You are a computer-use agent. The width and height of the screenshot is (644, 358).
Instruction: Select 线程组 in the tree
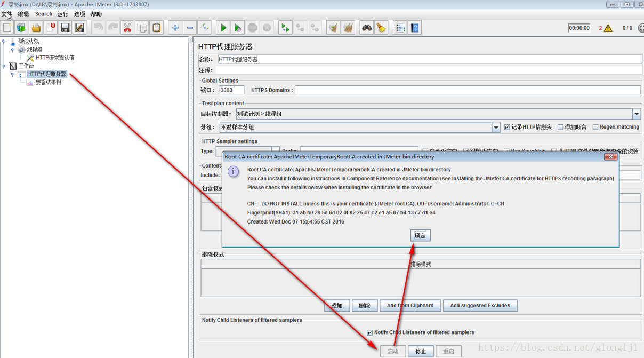[x=35, y=50]
